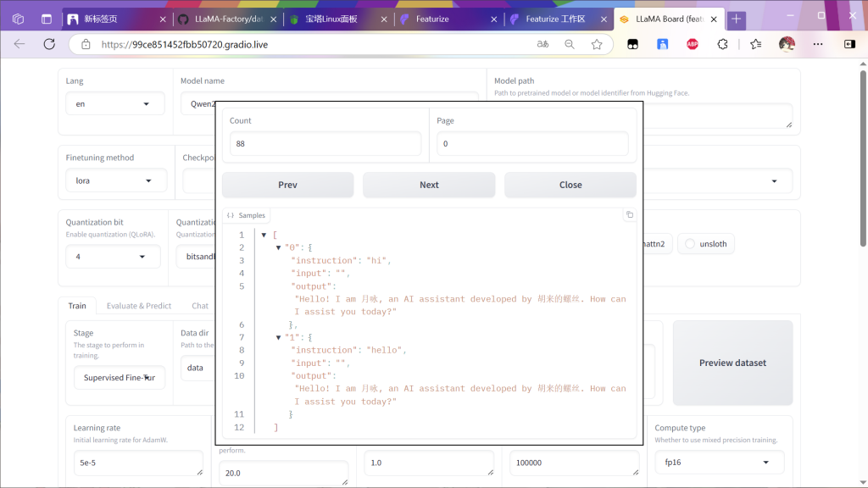Click the browser address bar URL
The width and height of the screenshot is (868, 488).
coord(184,44)
